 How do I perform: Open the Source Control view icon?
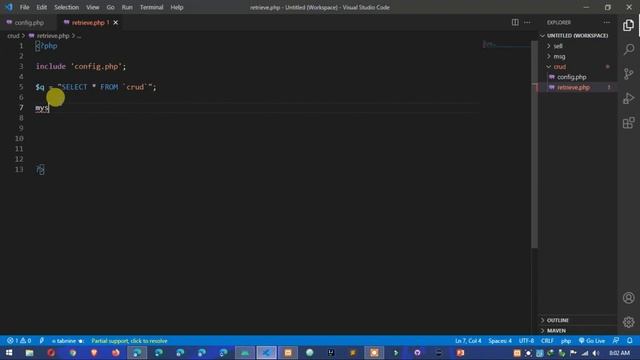tap(629, 74)
